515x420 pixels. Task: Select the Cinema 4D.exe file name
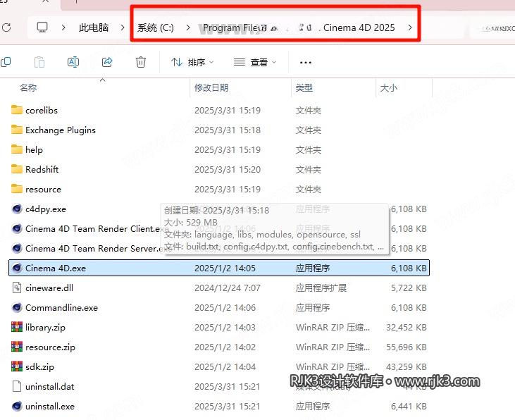tap(56, 268)
